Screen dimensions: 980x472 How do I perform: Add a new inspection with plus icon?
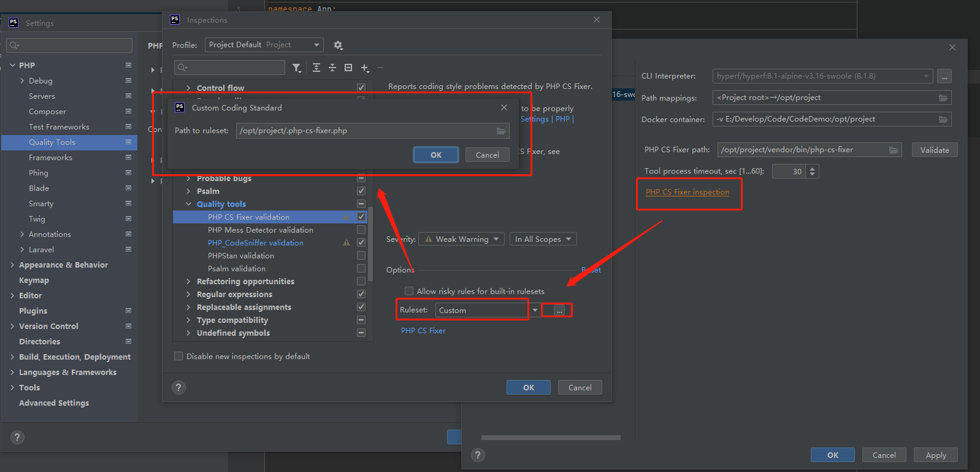tap(365, 68)
